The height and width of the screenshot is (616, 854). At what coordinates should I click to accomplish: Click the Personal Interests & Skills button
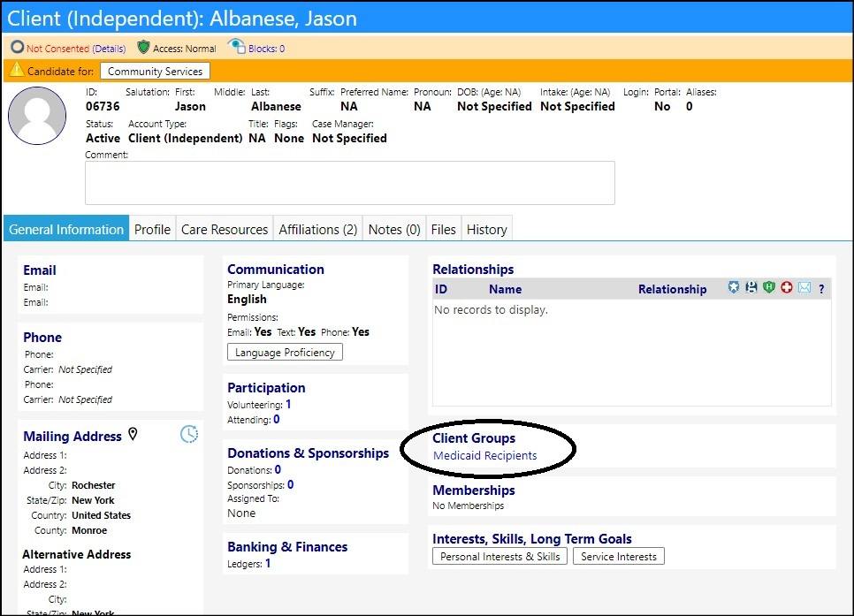(500, 556)
